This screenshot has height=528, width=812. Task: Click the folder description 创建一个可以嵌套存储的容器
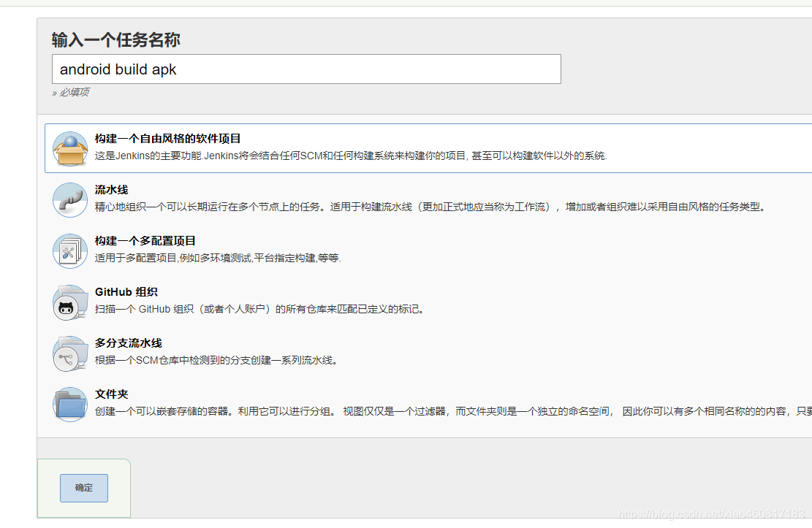tap(453, 412)
